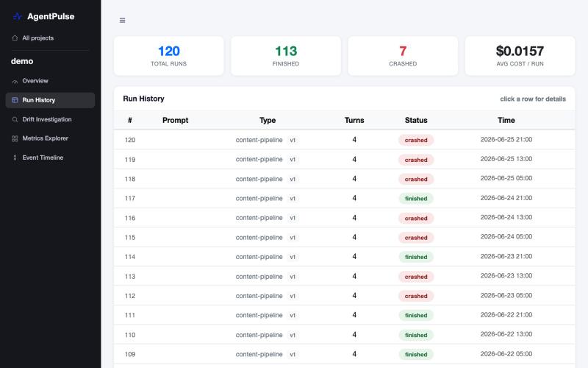Click the Turns value for run 119
Image resolution: width=588 pixels, height=368 pixels.
[x=354, y=159]
